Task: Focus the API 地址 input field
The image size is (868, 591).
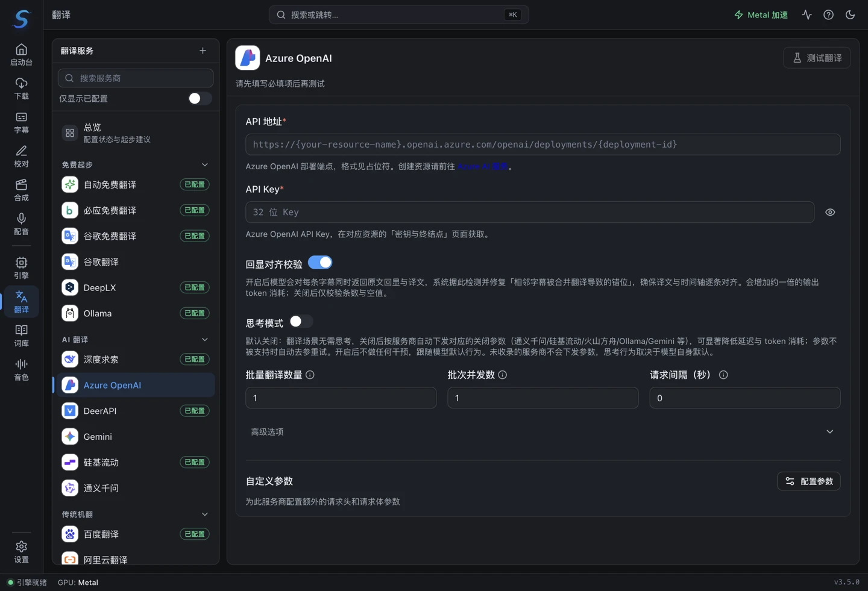Action: point(542,145)
